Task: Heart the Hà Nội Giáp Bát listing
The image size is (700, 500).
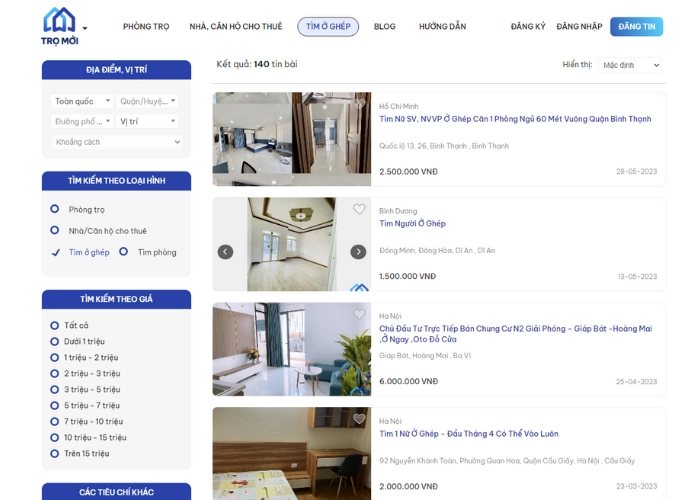Action: pos(359,315)
